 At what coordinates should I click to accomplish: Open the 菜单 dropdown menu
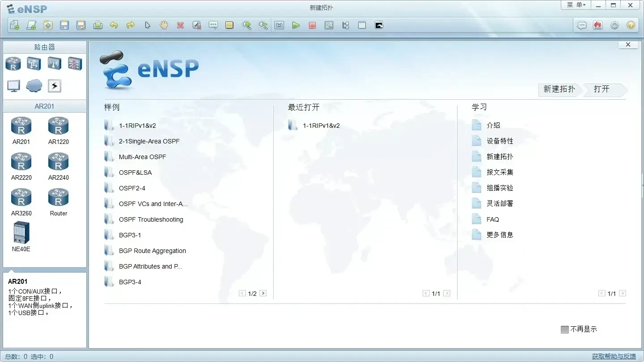(x=576, y=5)
